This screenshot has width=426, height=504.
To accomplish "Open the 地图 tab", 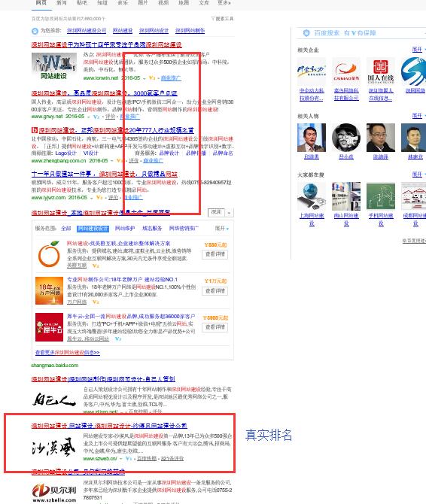I will [184, 2].
